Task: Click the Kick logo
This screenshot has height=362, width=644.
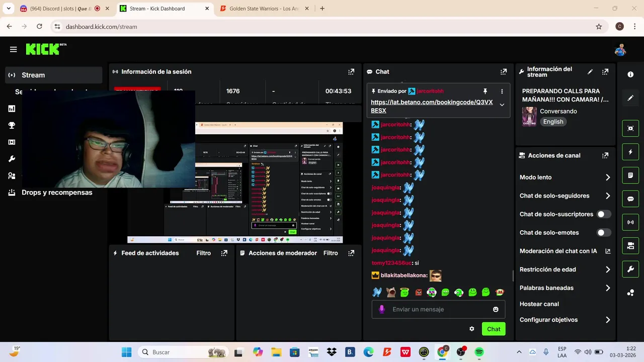Action: (x=46, y=49)
